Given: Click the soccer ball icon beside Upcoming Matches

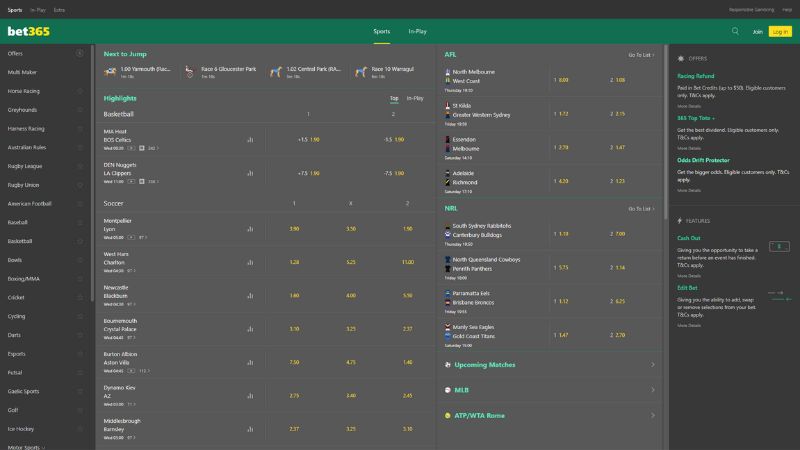Looking at the screenshot, I should click(x=447, y=365).
